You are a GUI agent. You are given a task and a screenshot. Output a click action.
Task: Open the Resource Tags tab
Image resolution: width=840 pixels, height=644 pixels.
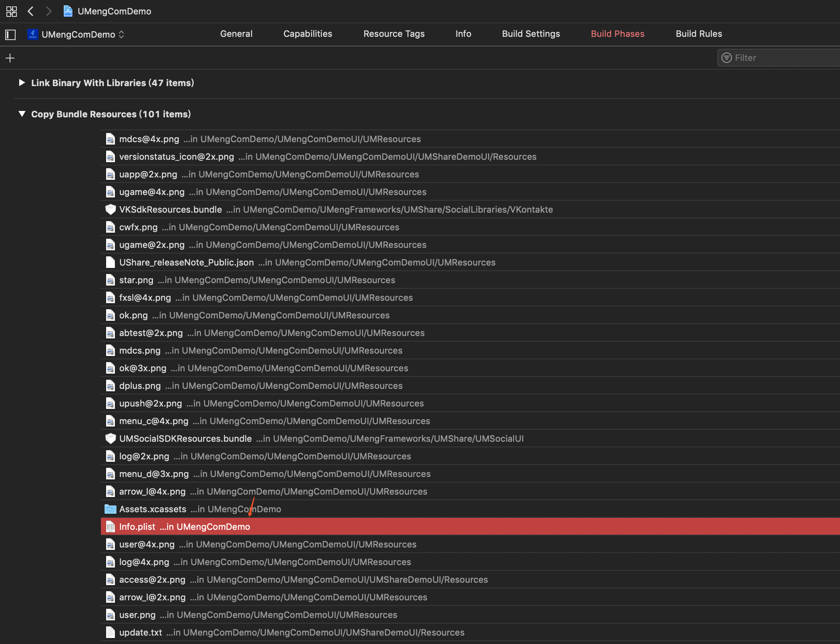(x=394, y=34)
